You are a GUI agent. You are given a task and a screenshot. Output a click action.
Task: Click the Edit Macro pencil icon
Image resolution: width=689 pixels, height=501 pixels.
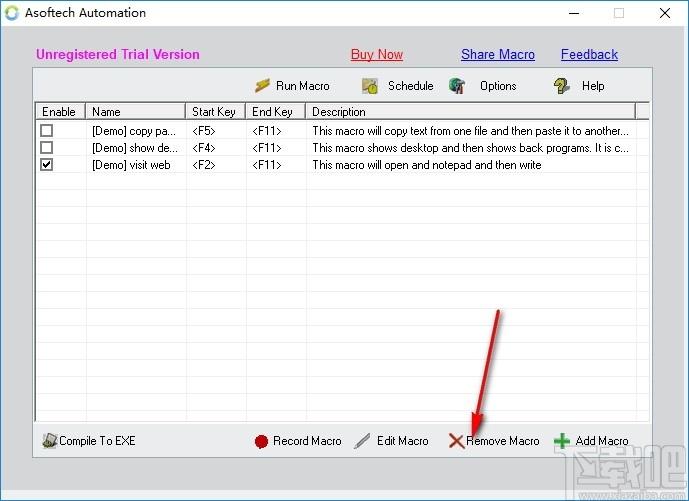[362, 441]
